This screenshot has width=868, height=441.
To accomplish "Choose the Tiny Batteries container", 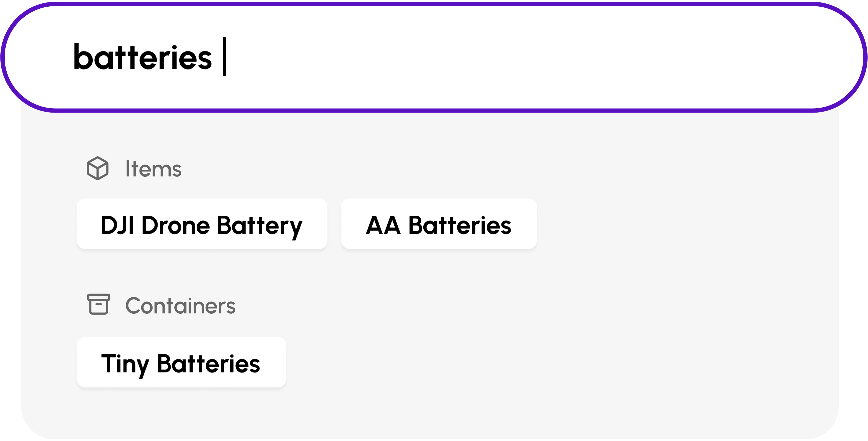I will pos(181,363).
